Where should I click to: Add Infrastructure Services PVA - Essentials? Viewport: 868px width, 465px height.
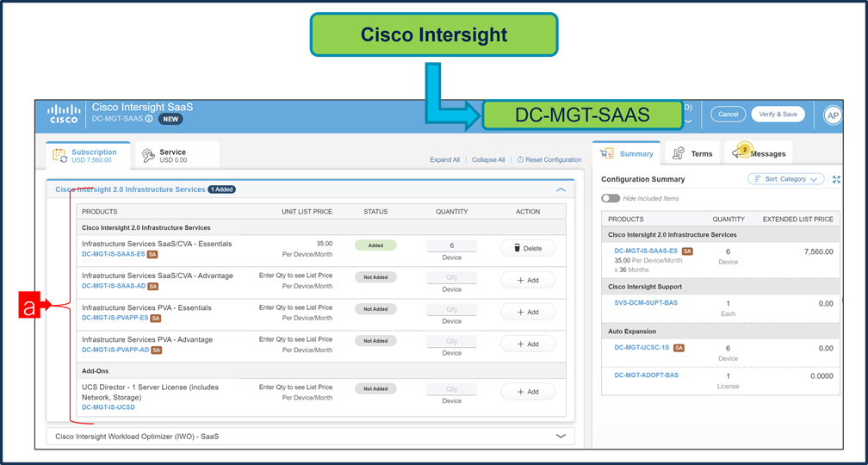coord(528,313)
